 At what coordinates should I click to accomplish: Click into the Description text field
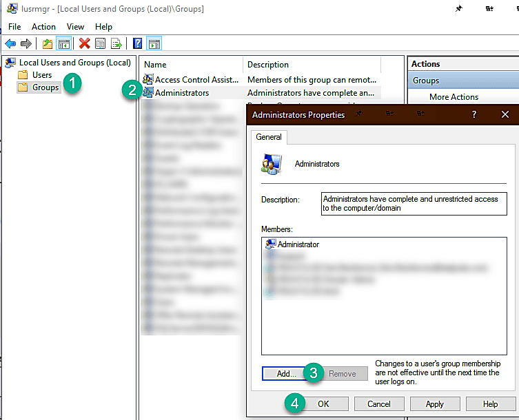tap(414, 204)
